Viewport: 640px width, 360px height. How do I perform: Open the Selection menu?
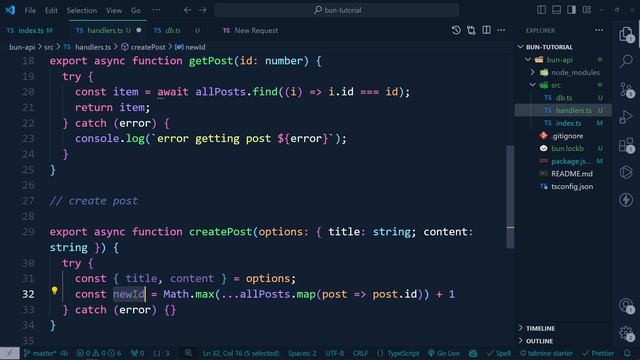click(82, 10)
